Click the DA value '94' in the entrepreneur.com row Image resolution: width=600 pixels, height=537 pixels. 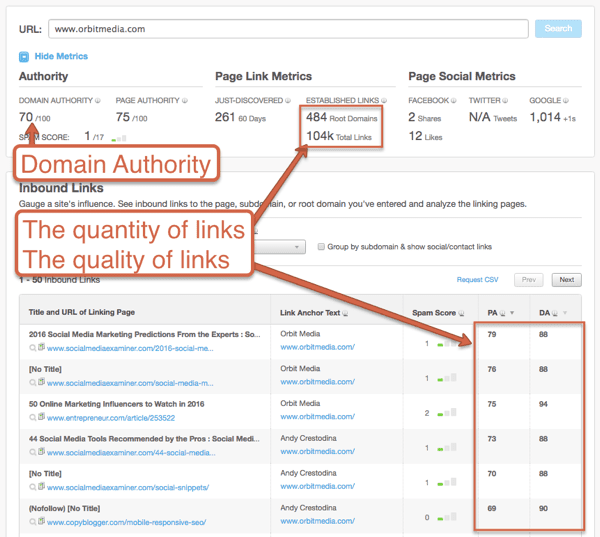pos(543,404)
